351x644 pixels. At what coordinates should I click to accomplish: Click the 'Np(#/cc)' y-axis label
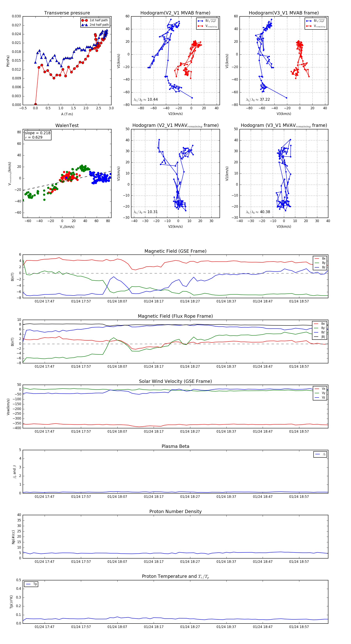click(13, 537)
